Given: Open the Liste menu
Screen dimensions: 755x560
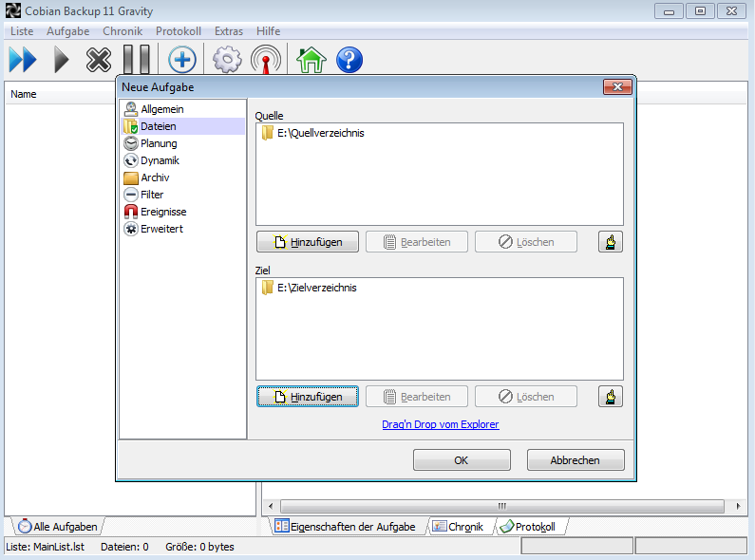Looking at the screenshot, I should (22, 31).
